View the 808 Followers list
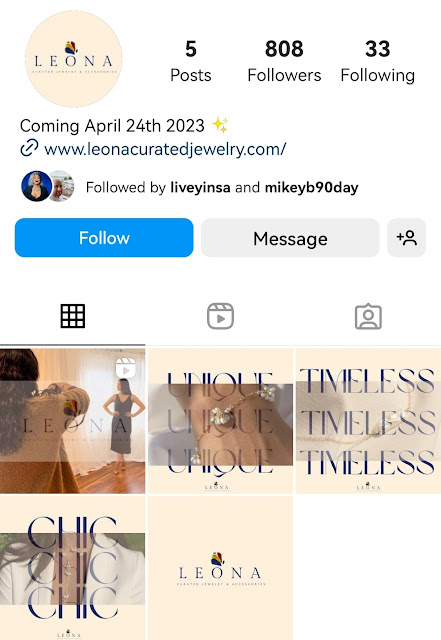This screenshot has width=441, height=640. [x=284, y=61]
